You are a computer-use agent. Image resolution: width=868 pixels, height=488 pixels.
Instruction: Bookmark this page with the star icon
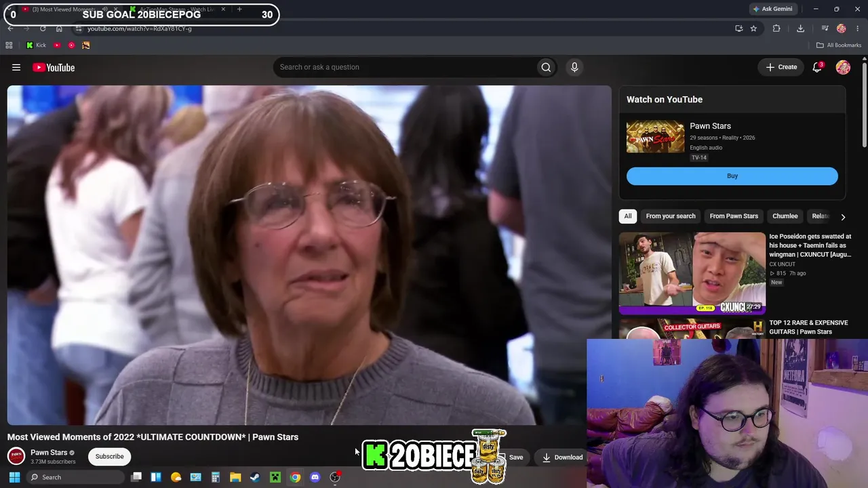[753, 28]
